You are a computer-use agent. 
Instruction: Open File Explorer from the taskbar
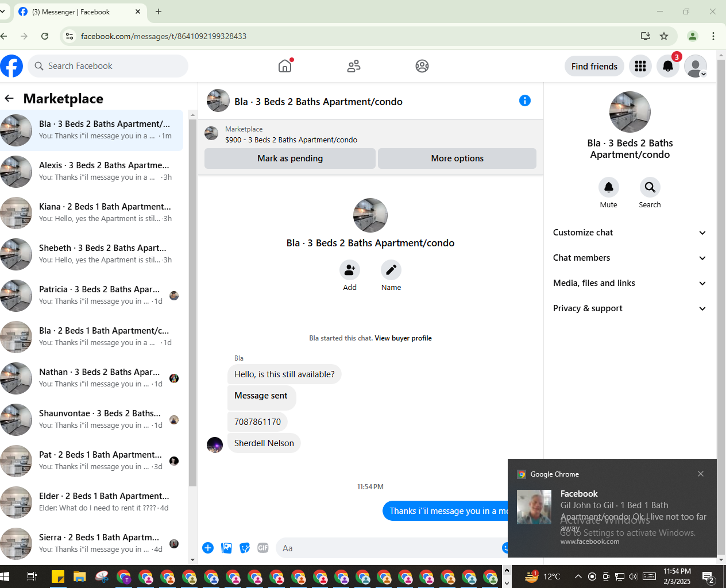point(79,577)
